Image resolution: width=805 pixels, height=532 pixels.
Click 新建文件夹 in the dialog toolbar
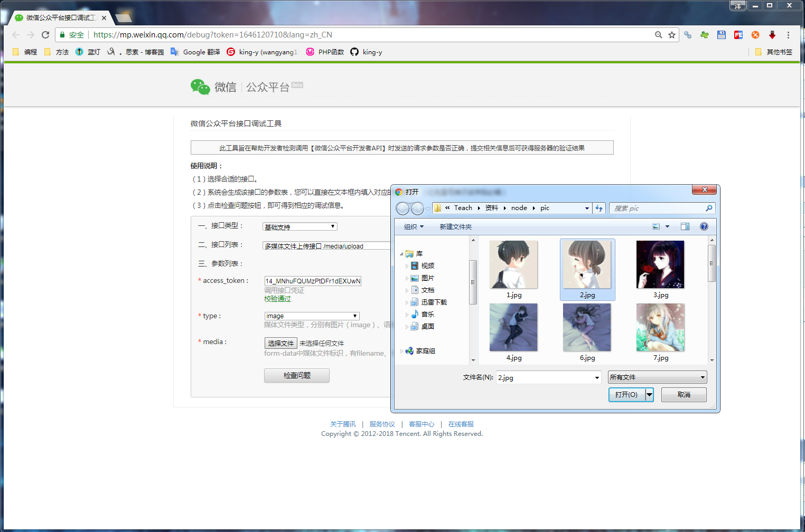pos(456,226)
